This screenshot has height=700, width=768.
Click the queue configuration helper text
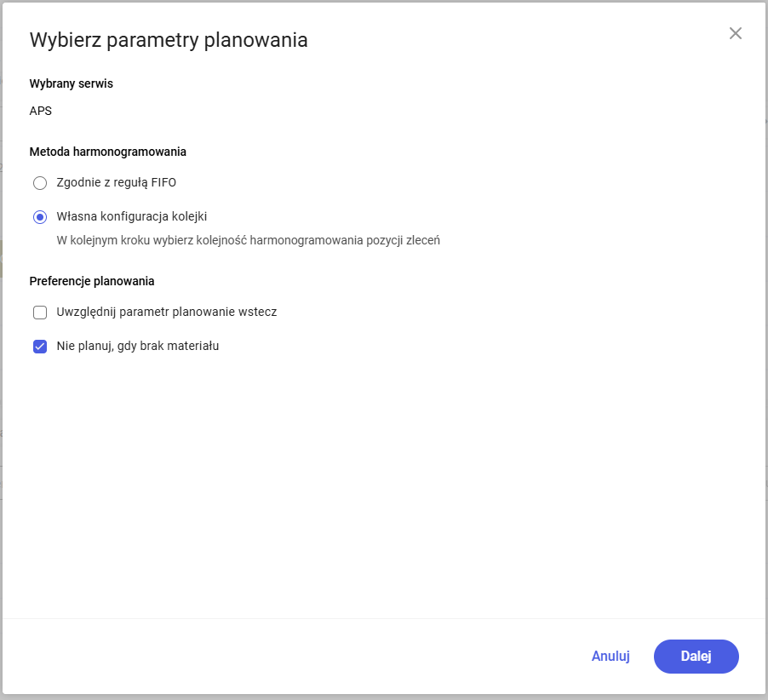click(247, 241)
